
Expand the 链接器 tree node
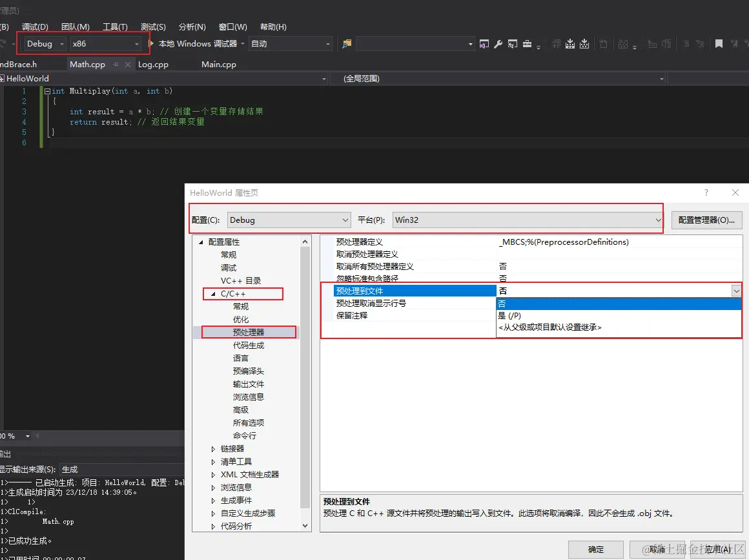click(213, 449)
